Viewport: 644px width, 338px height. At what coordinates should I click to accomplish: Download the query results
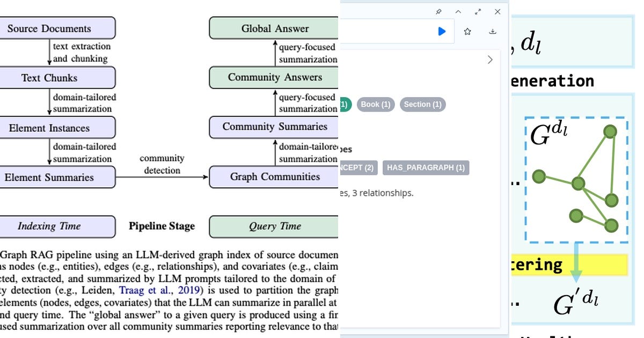click(x=493, y=31)
